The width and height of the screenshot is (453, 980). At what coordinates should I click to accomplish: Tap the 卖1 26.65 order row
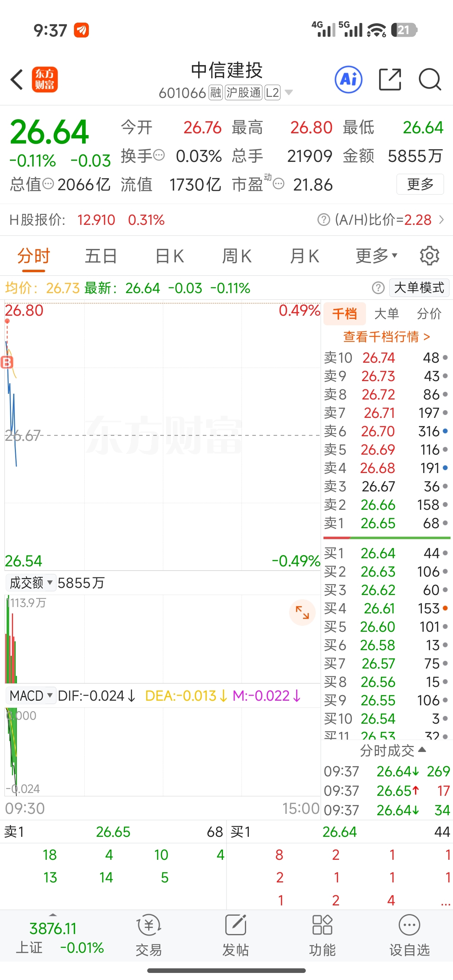386,523
